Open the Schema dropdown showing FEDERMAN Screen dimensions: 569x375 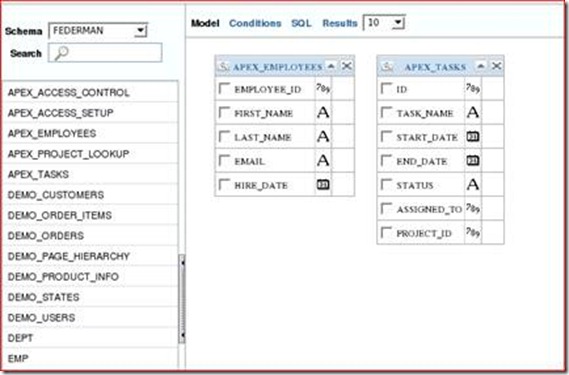pos(98,30)
